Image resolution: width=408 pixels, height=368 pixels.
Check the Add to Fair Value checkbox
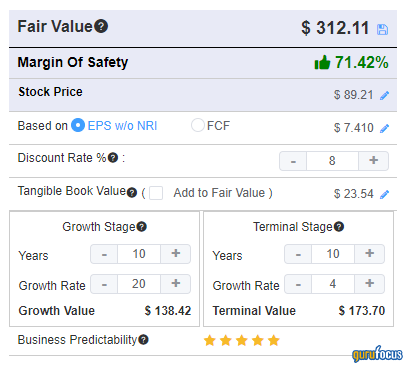click(x=156, y=193)
